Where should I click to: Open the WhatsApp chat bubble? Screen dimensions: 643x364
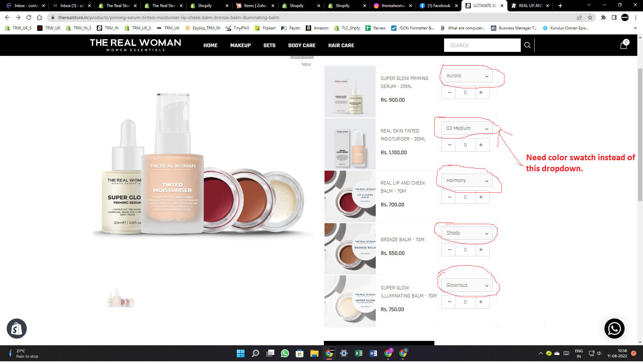pos(614,329)
